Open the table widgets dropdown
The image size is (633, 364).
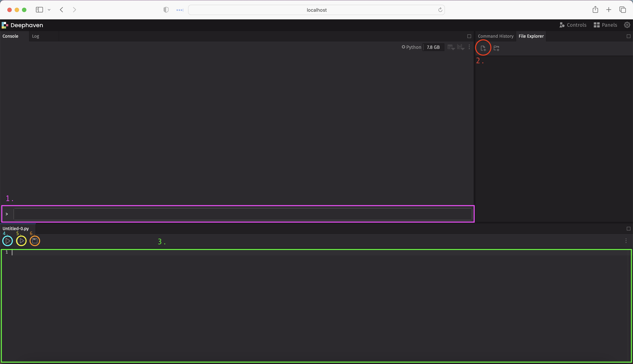(451, 47)
